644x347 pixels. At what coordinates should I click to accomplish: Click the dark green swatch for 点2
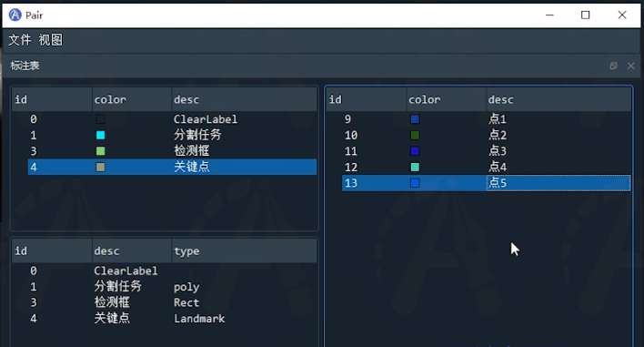[415, 136]
